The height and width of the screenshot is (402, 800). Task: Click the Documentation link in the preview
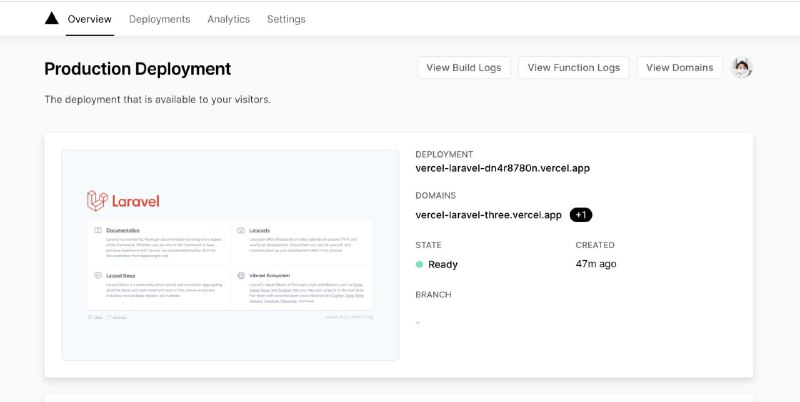(122, 231)
